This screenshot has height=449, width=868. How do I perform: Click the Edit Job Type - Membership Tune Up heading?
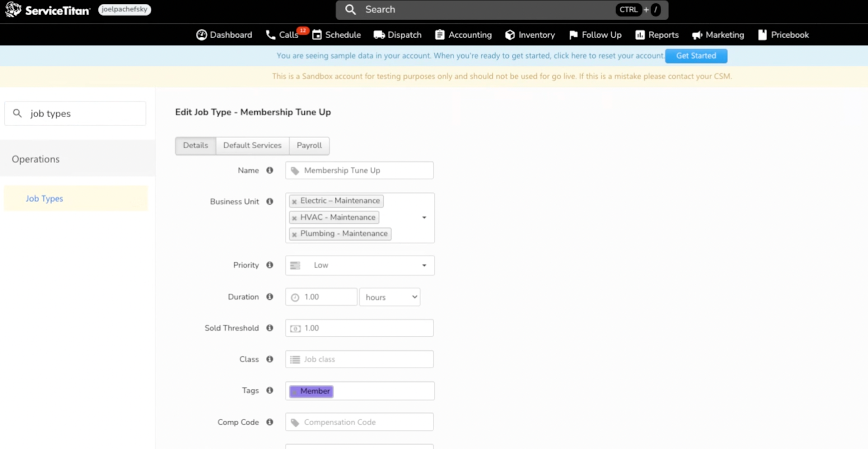[x=253, y=112]
